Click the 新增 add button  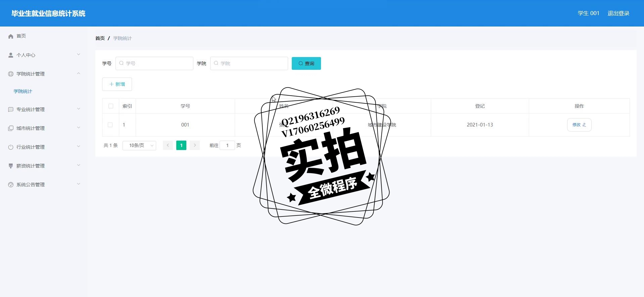[x=117, y=84]
